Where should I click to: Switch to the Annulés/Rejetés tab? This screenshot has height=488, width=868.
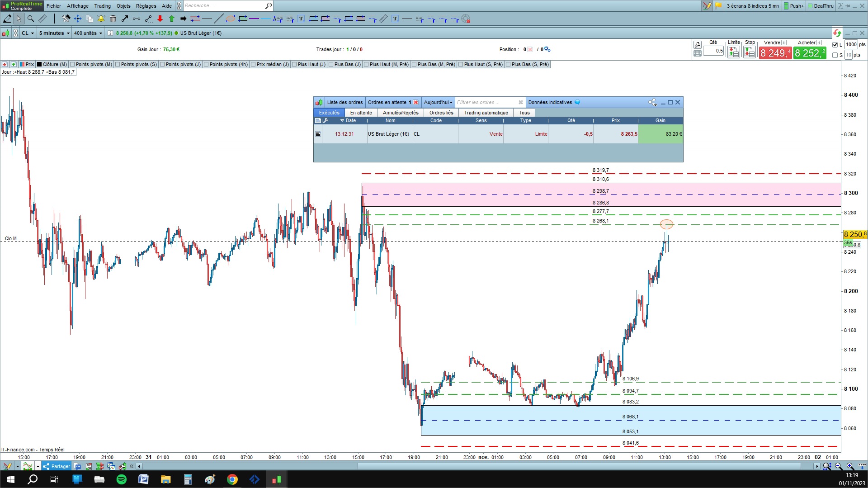(x=401, y=113)
